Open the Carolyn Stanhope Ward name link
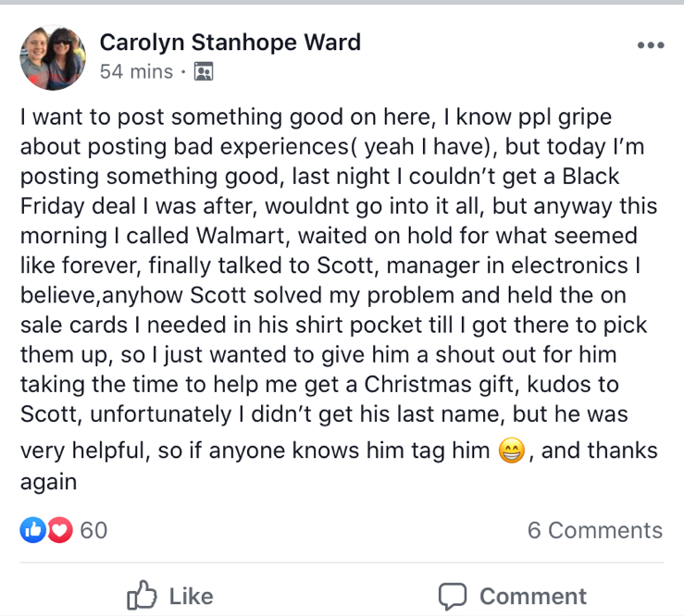This screenshot has width=684, height=616. [x=230, y=42]
